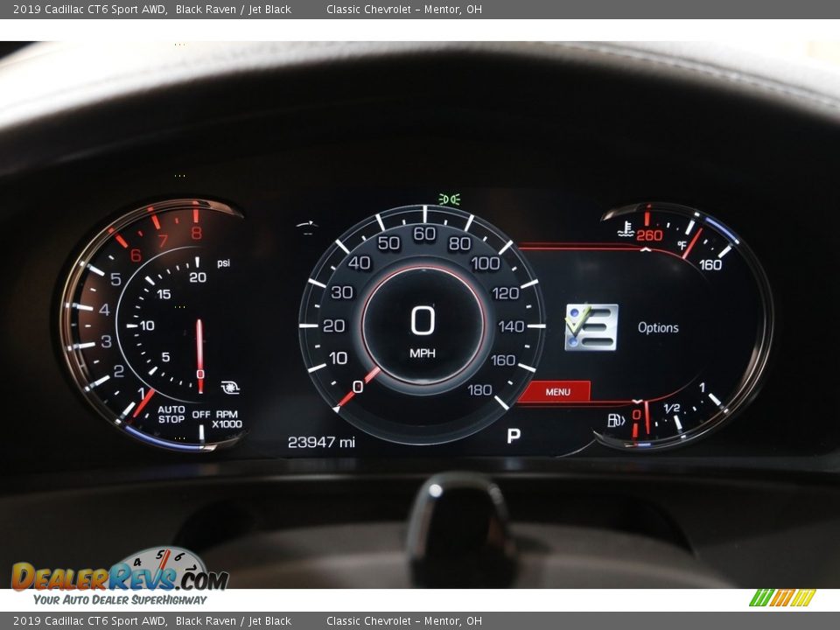Screen dimensions: 840x630
Task: Tap the DealerRevs.com logo
Action: pos(120,576)
